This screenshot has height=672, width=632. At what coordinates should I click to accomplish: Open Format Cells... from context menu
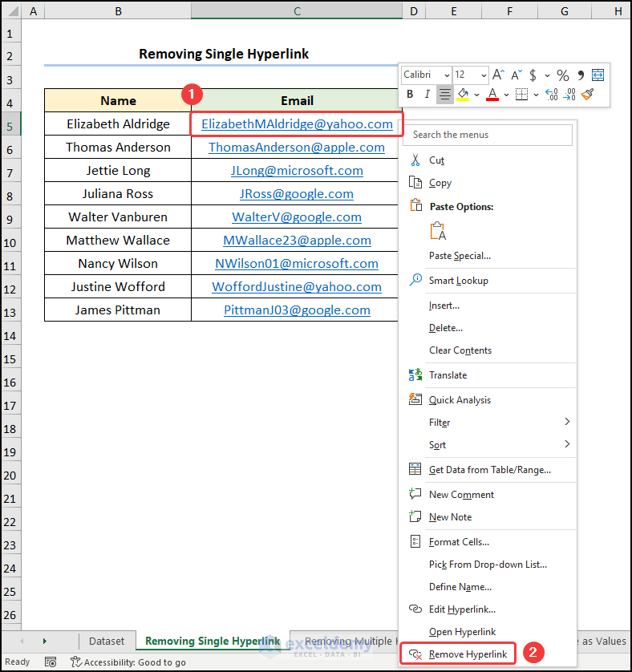[x=488, y=542]
